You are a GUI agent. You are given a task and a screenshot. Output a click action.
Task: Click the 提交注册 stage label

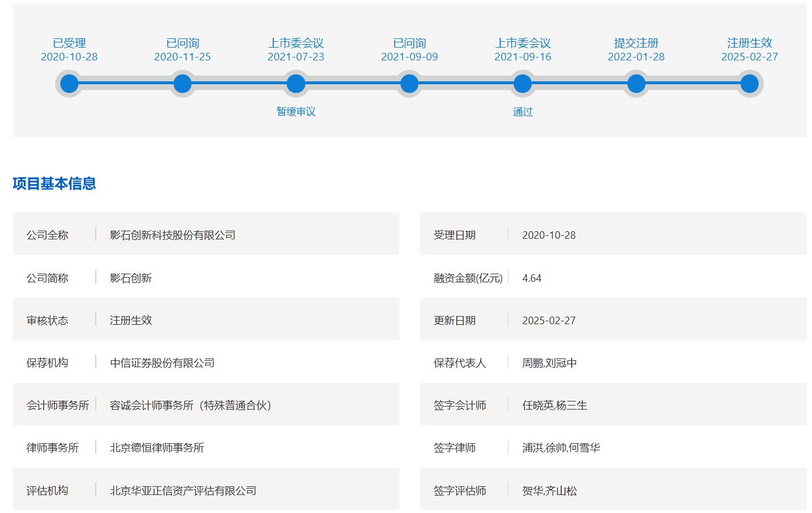(636, 43)
